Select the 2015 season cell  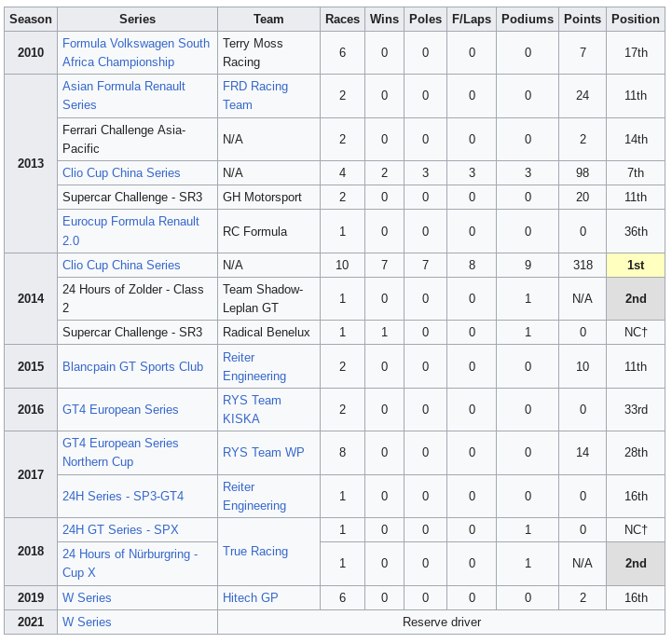pyautogui.click(x=31, y=366)
